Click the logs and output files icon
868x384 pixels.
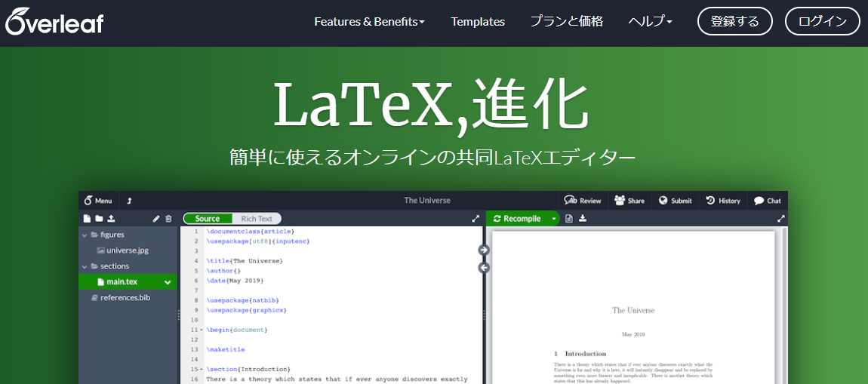tap(569, 219)
